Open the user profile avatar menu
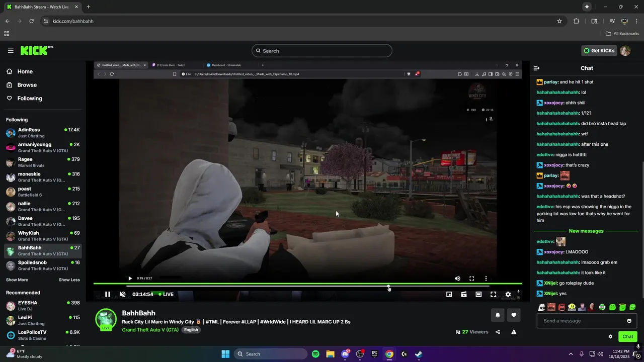 click(625, 51)
